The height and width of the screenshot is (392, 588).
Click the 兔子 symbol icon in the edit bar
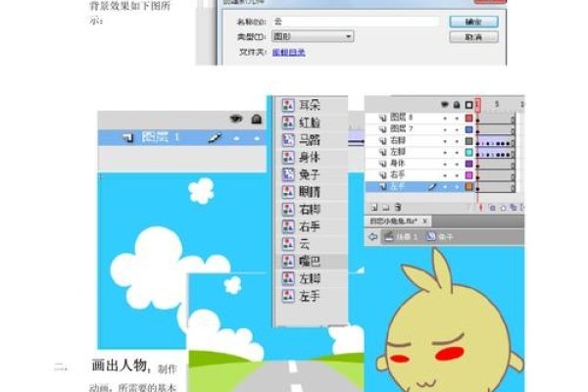pos(431,236)
